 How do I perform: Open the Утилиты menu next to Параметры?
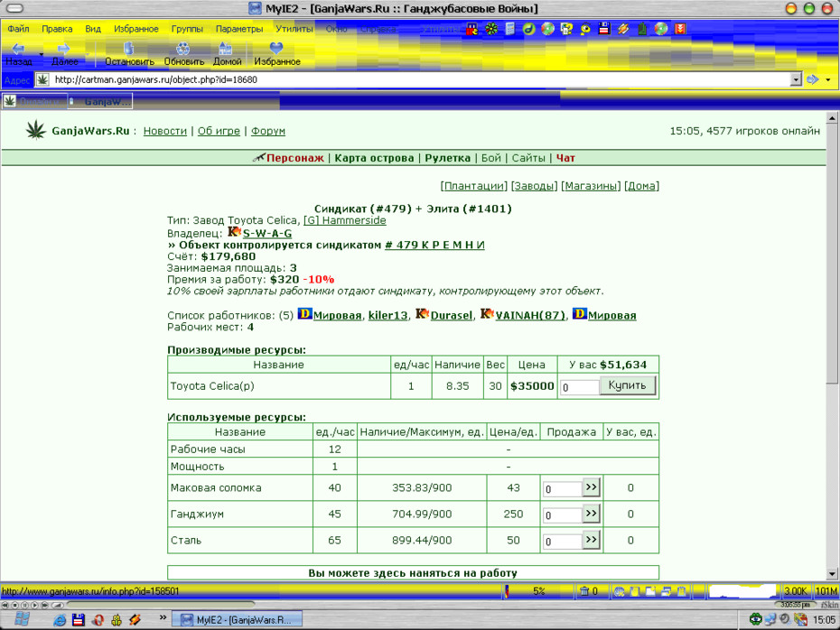click(294, 29)
